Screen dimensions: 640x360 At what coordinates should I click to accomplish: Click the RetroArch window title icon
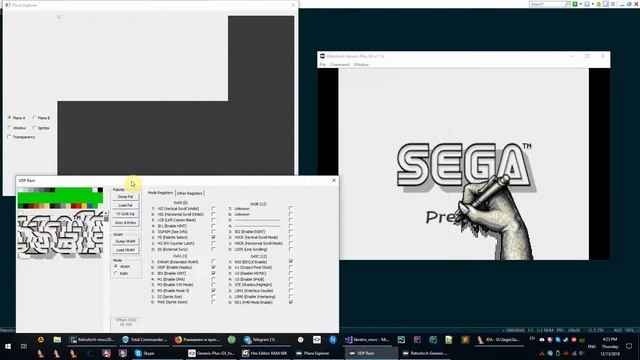pyautogui.click(x=322, y=56)
